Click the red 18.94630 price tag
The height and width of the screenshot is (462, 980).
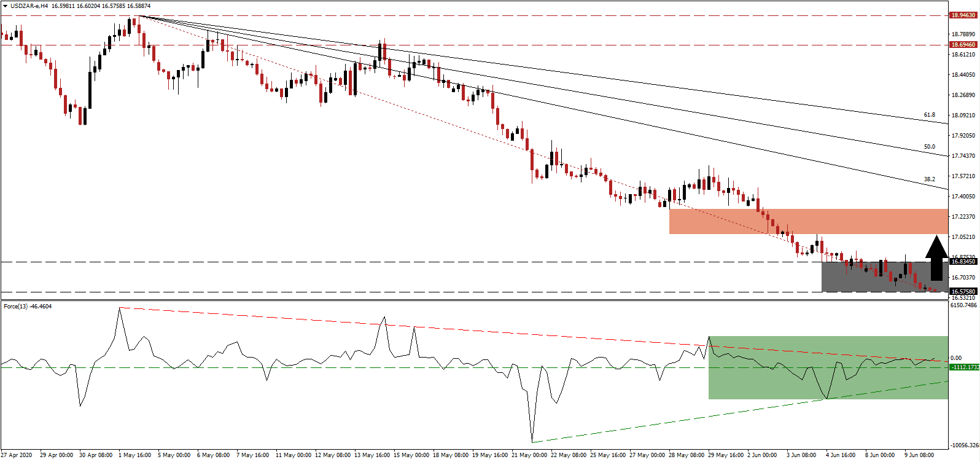pos(963,15)
